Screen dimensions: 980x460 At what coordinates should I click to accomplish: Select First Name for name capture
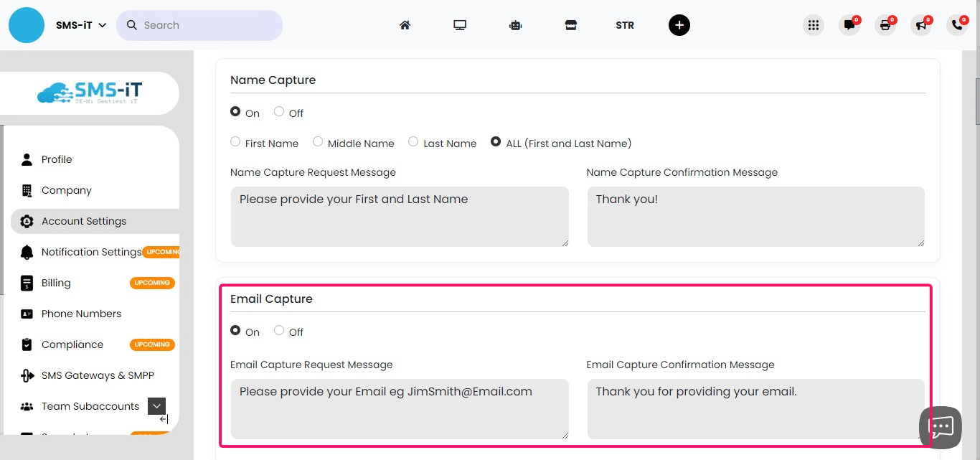235,141
